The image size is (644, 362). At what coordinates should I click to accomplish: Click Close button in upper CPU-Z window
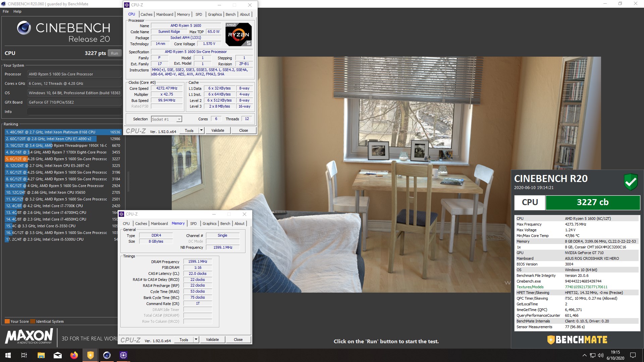click(244, 131)
